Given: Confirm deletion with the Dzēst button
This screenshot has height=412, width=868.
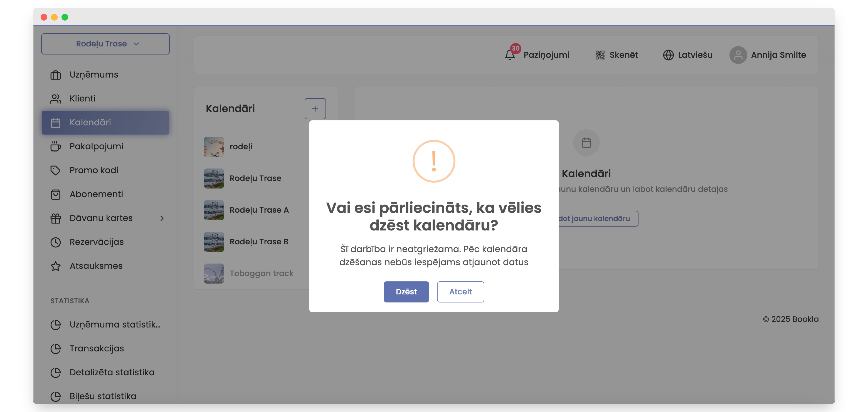Looking at the screenshot, I should coord(406,292).
